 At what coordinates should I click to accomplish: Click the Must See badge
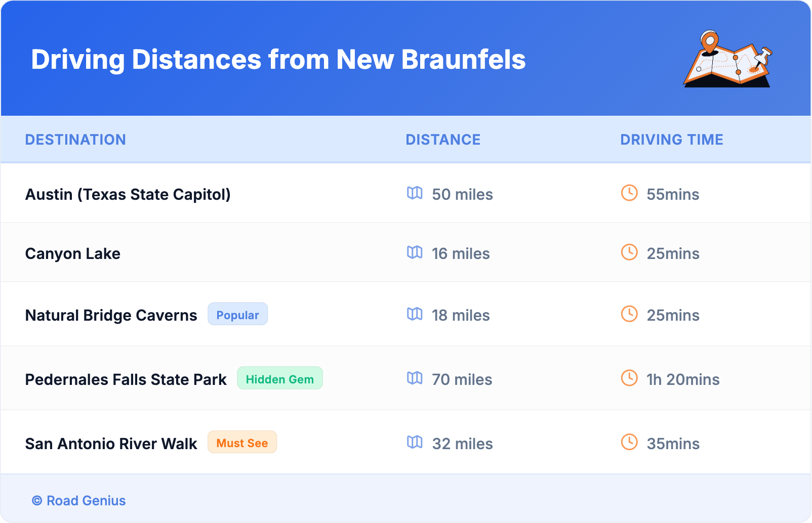242,443
